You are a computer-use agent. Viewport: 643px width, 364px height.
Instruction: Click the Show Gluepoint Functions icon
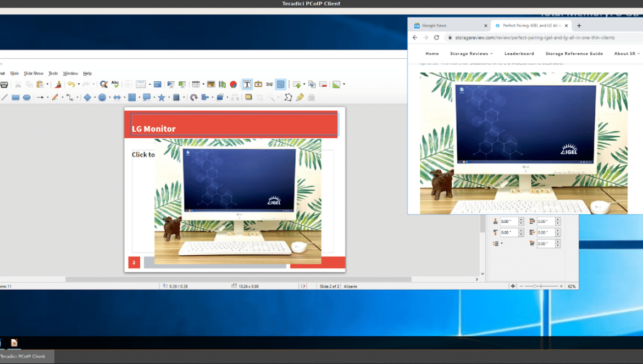coord(300,97)
